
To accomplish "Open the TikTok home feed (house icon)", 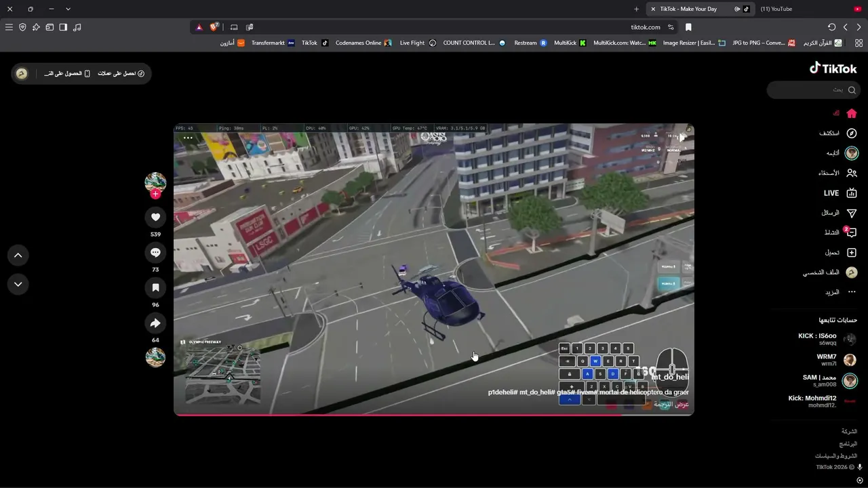I will coord(852,113).
